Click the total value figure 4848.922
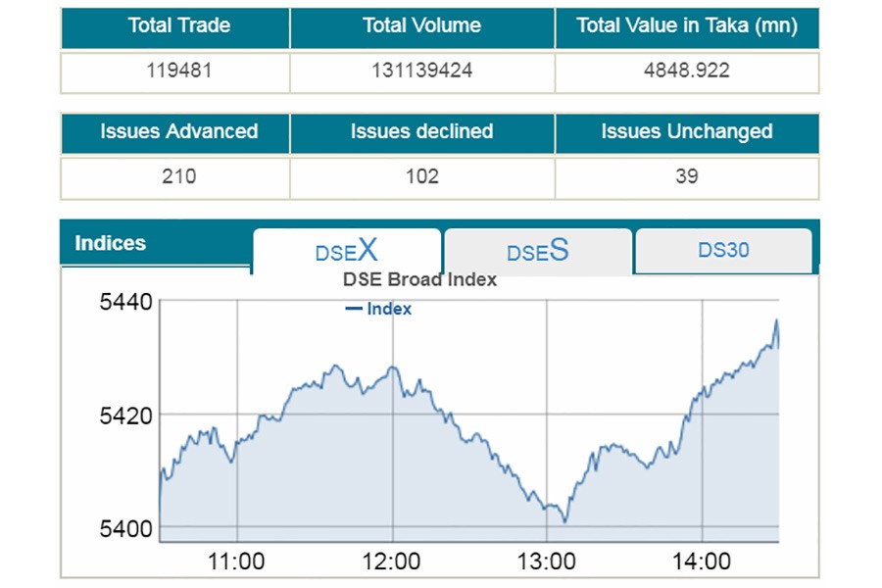882x588 pixels. click(x=686, y=72)
